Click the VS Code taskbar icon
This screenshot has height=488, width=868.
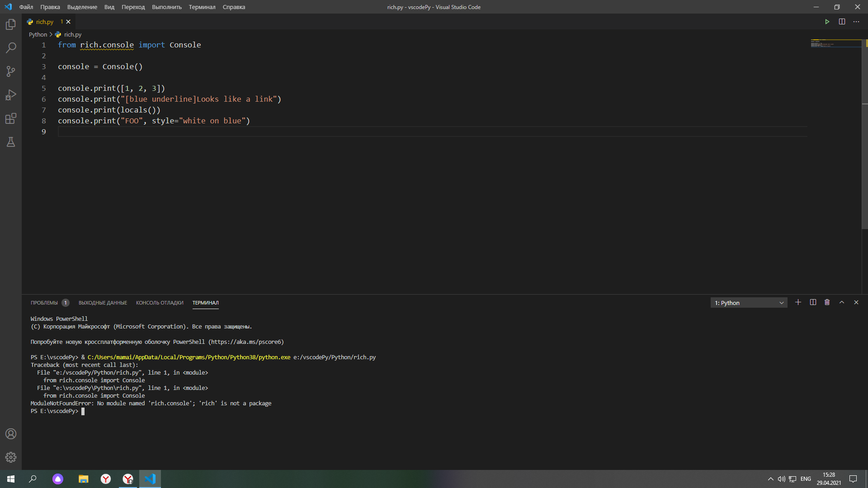[x=150, y=479]
